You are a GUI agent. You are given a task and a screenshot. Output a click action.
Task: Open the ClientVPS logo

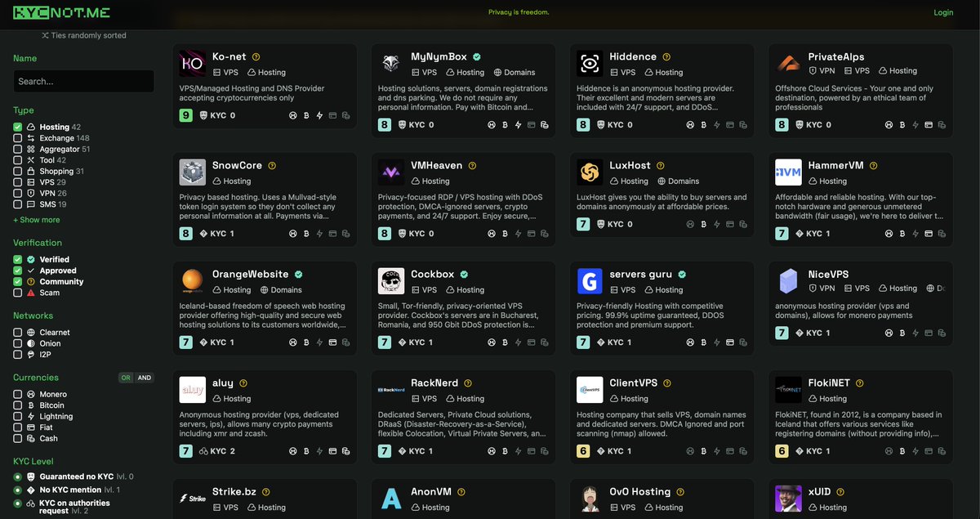click(590, 390)
